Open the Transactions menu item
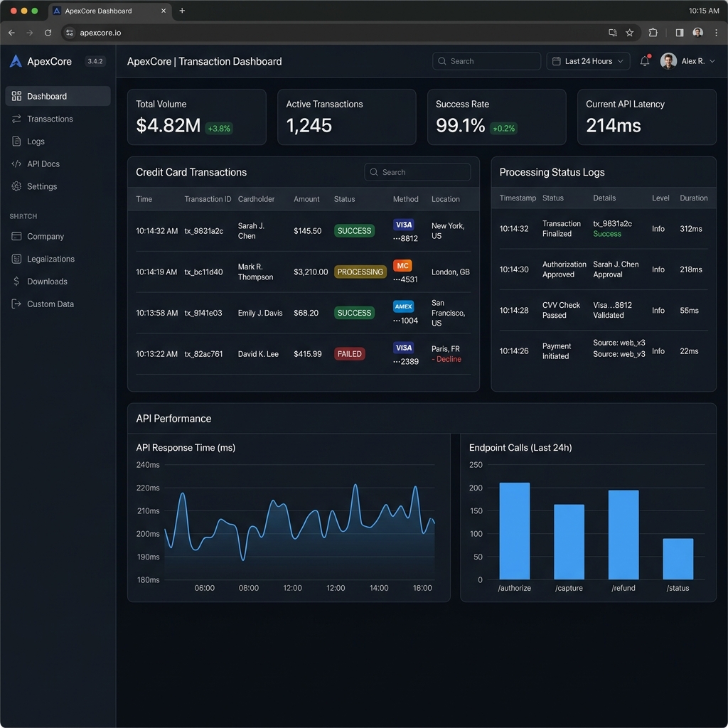Screen dimensions: 728x728 click(58, 119)
